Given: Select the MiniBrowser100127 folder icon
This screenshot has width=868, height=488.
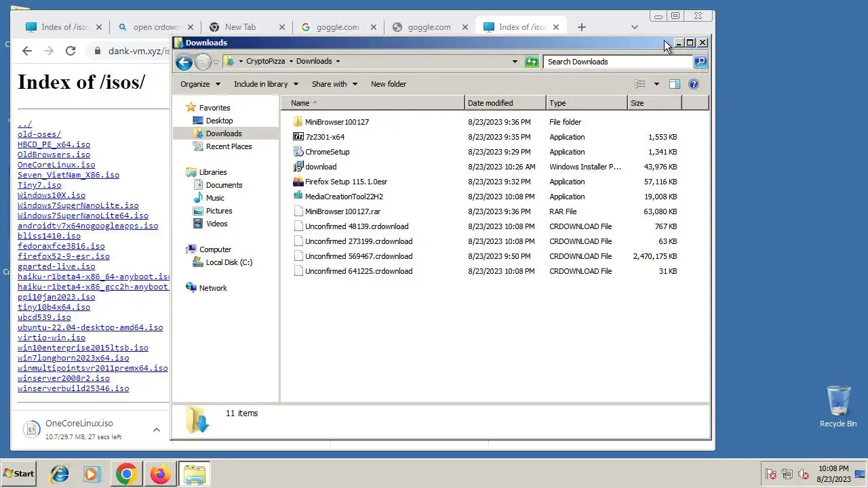Looking at the screenshot, I should 298,122.
